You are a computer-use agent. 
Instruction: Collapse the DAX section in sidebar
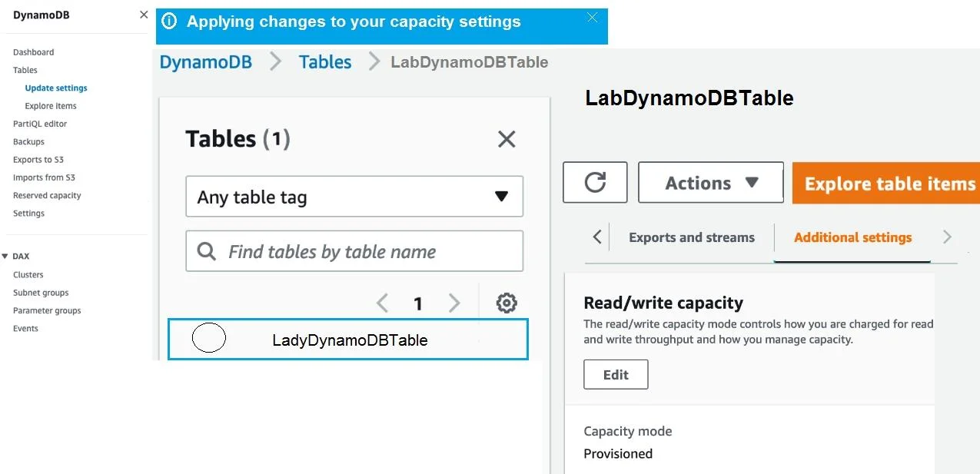(5, 257)
